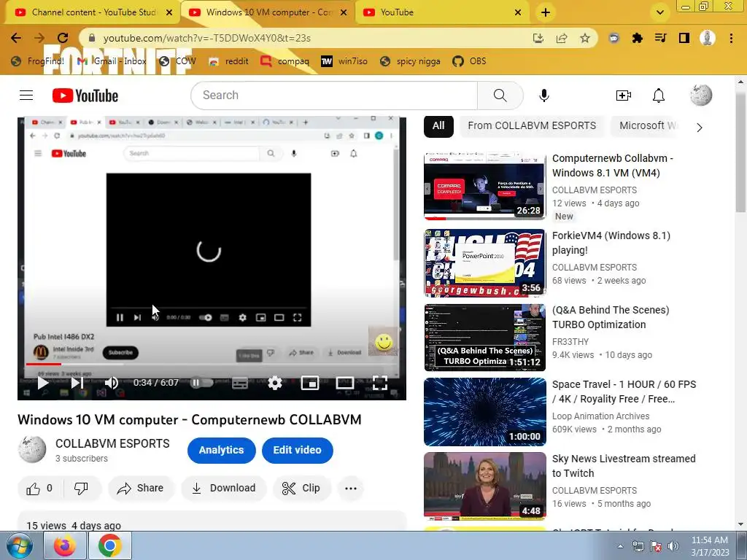
Task: Open the Sky News Livestream video thumbnail
Action: (x=485, y=486)
